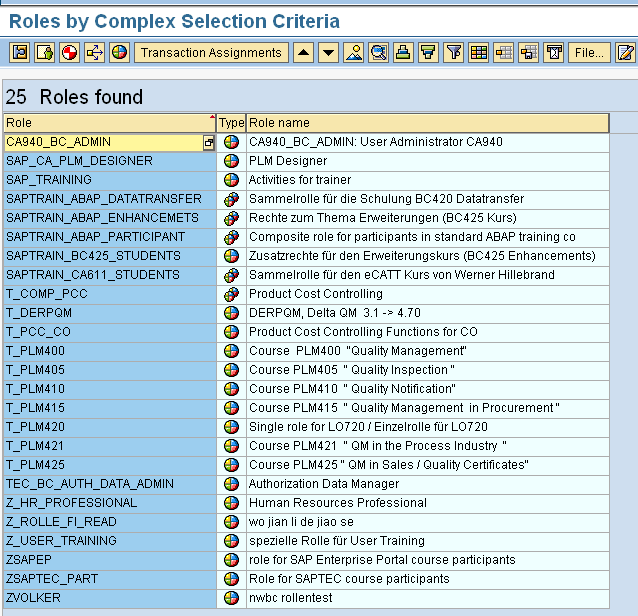The image size is (638, 616).
Task: Select role T_PLM410
Action: (x=110, y=389)
